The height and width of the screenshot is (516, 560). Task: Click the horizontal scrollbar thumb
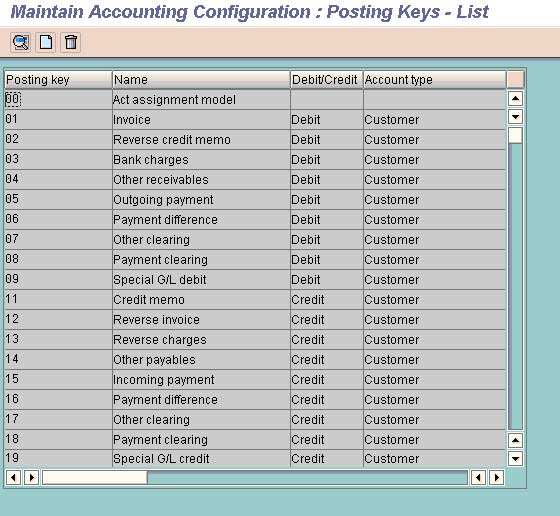(x=95, y=477)
